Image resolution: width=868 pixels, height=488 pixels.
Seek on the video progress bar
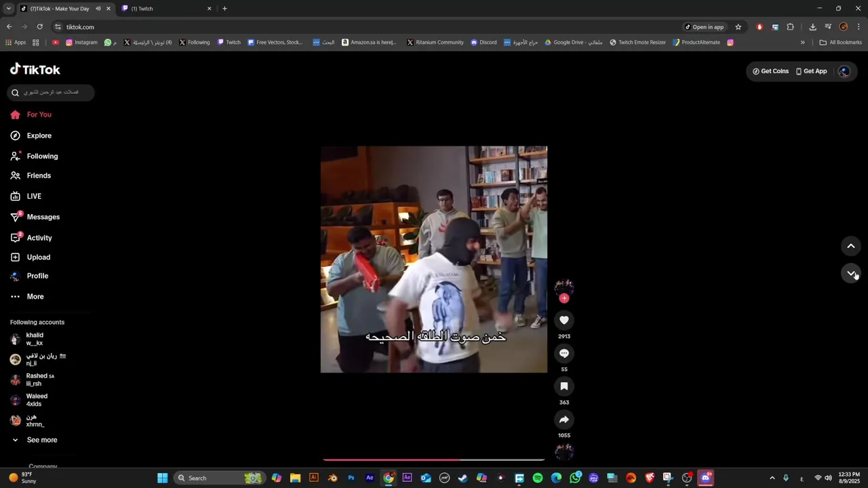(434, 460)
